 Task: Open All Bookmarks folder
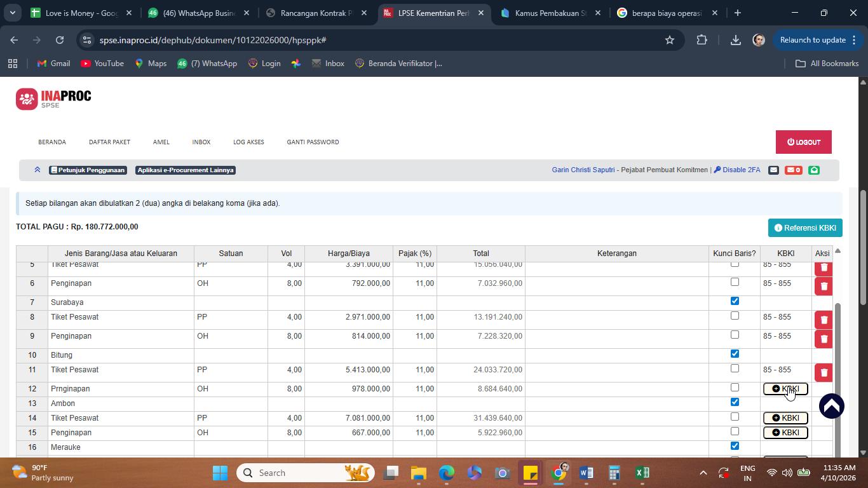827,64
